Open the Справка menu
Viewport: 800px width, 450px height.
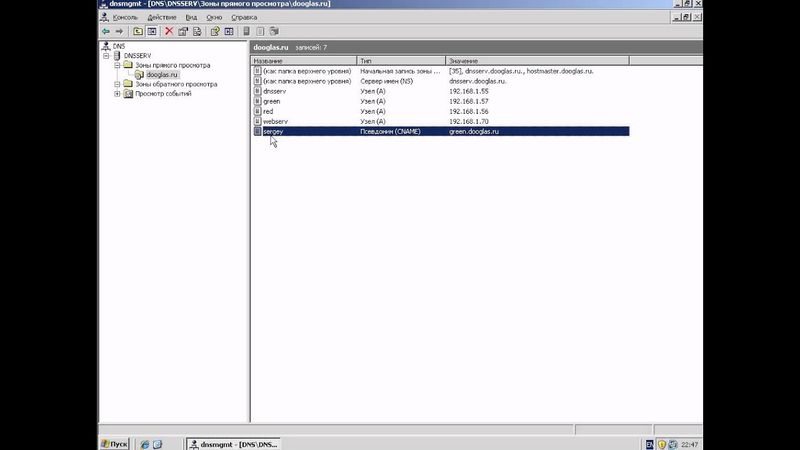coord(244,17)
